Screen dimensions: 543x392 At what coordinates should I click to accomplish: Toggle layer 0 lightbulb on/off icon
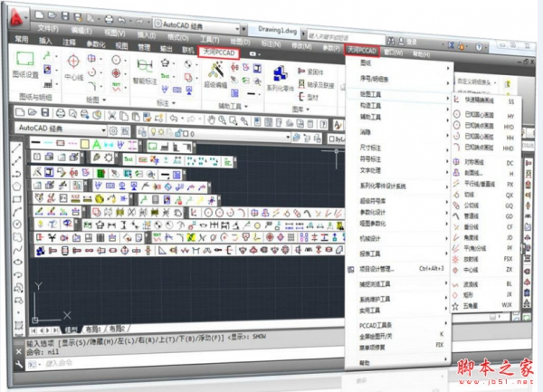coord(154,133)
